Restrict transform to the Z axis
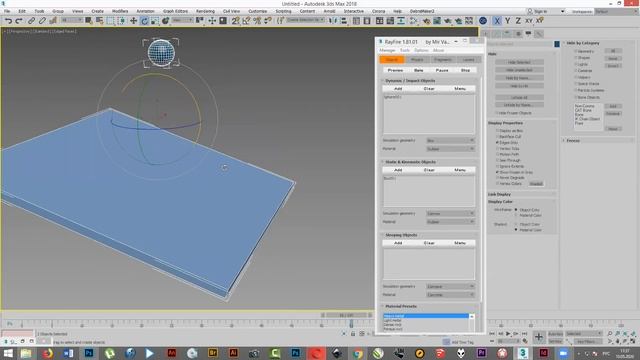This screenshot has height=360, width=640. tap(518, 20)
